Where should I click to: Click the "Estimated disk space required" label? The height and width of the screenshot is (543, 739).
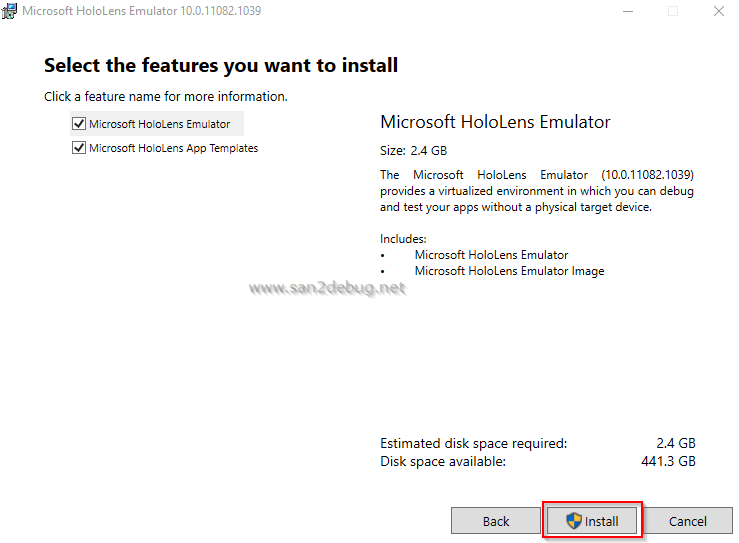[473, 443]
